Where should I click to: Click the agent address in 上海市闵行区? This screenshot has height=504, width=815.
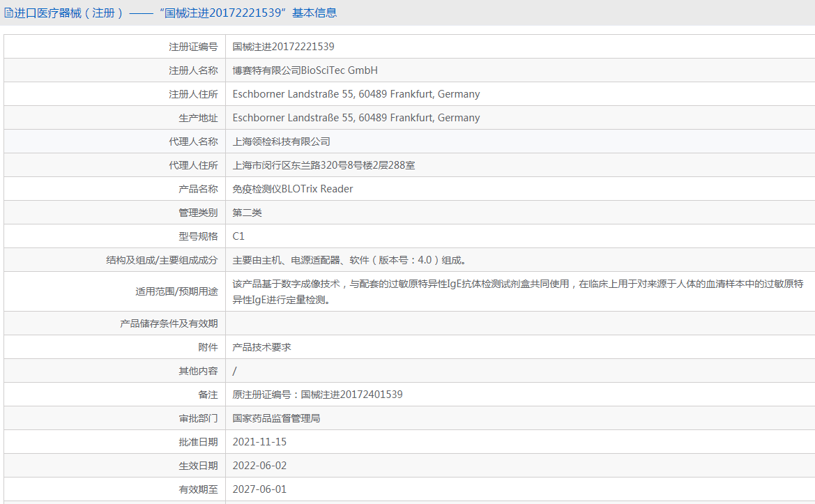[323, 165]
